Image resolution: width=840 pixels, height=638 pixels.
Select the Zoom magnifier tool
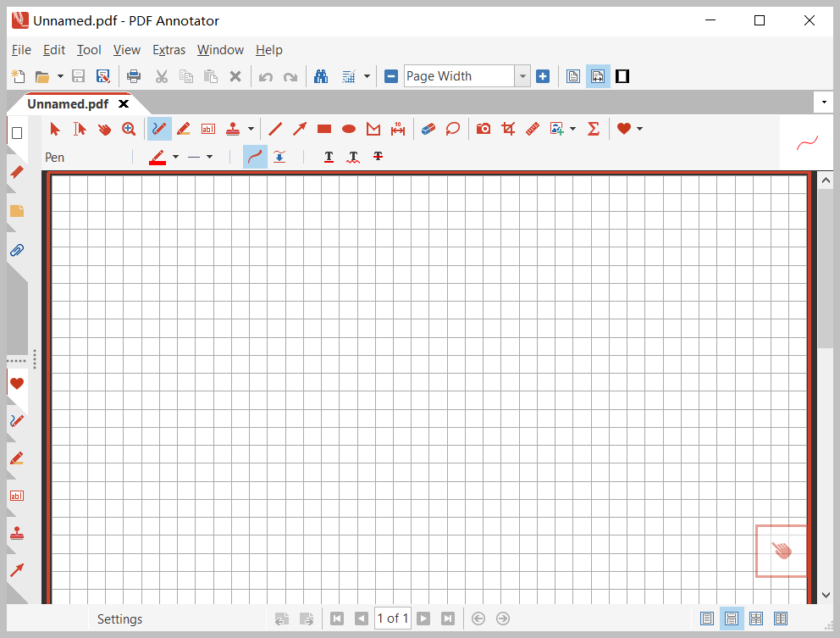tap(130, 129)
